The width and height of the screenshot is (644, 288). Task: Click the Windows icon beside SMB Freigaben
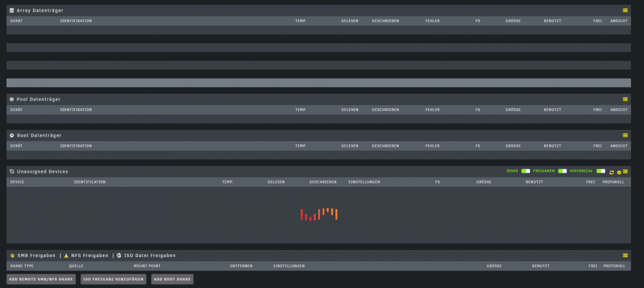(x=12, y=255)
